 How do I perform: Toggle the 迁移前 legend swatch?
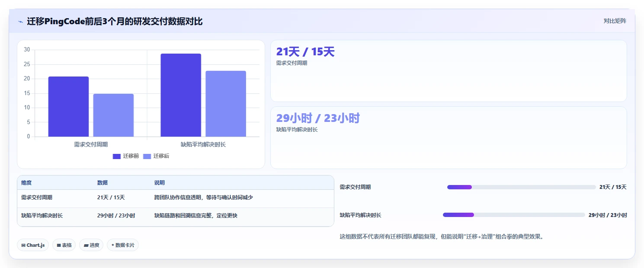[117, 156]
